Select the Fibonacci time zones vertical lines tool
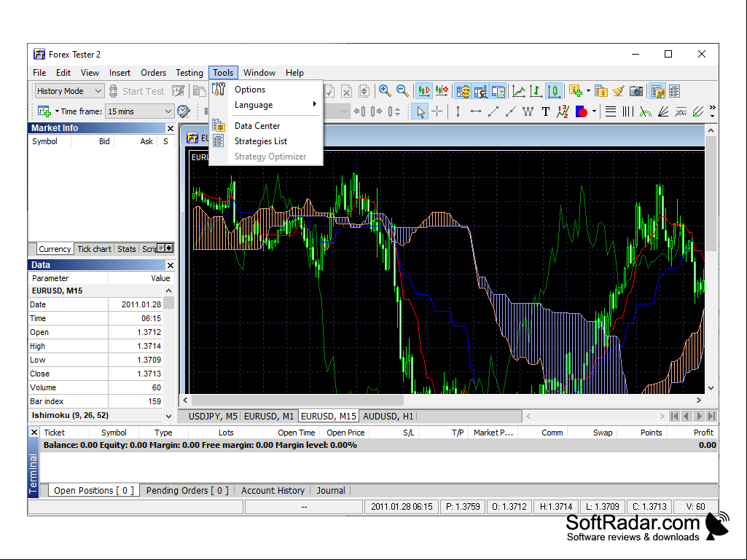Viewport: 747px width, 560px height. coord(628,112)
